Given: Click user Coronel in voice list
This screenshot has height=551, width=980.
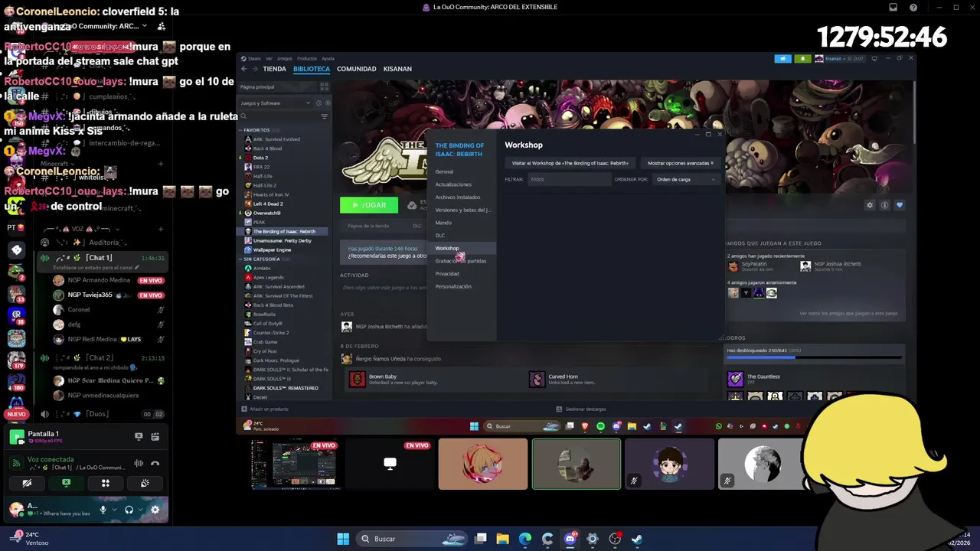Looking at the screenshot, I should pos(79,310).
